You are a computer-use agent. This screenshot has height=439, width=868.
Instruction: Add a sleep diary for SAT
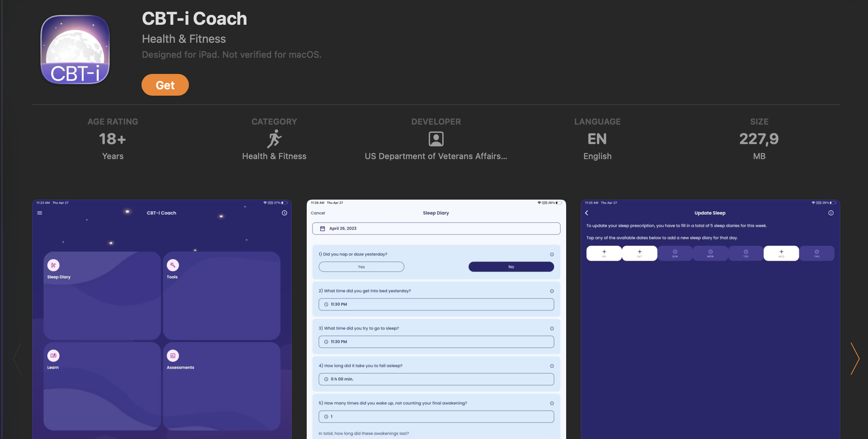tap(639, 253)
